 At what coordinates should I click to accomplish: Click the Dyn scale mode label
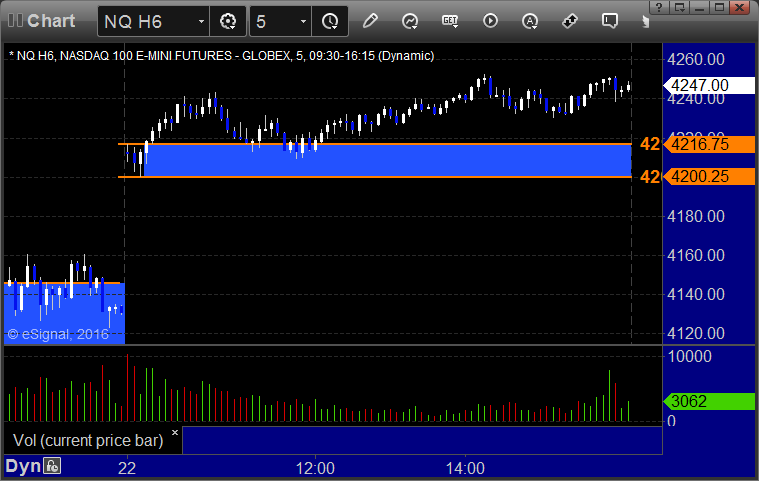(x=23, y=466)
